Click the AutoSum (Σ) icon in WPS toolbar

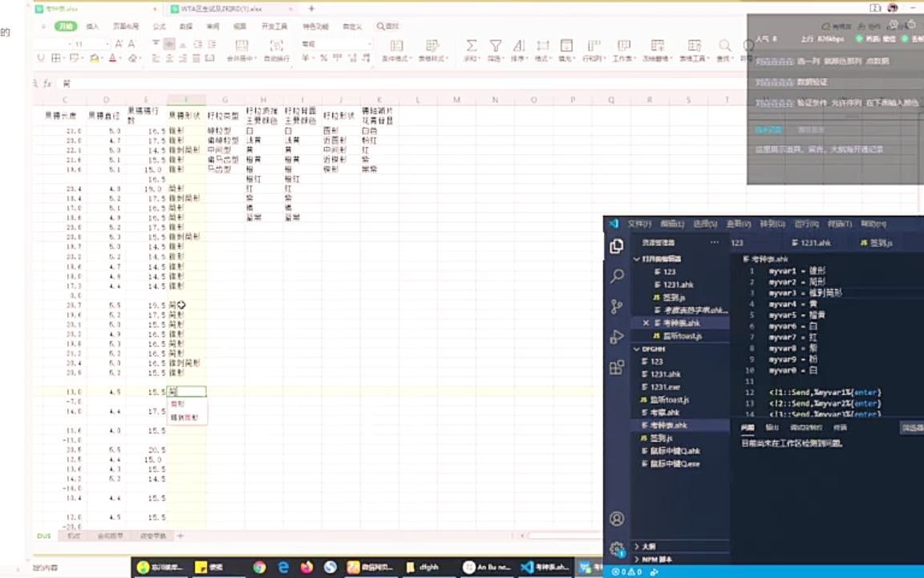click(472, 47)
